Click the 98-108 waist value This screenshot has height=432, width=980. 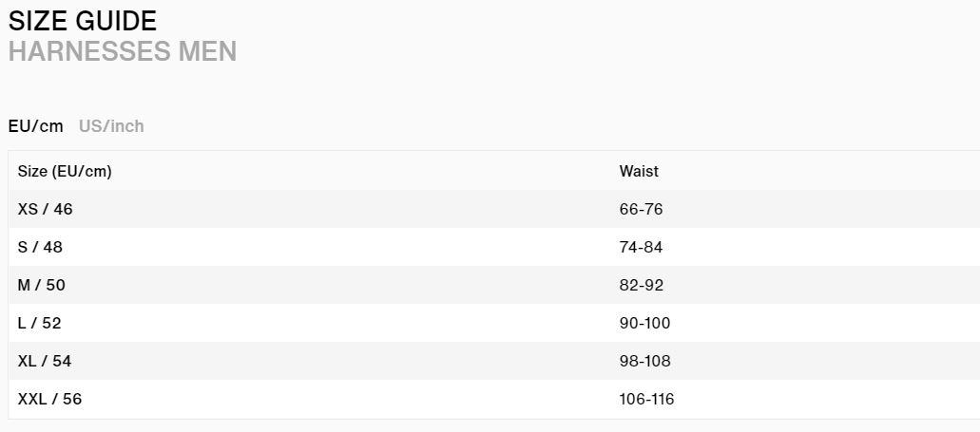coord(644,362)
